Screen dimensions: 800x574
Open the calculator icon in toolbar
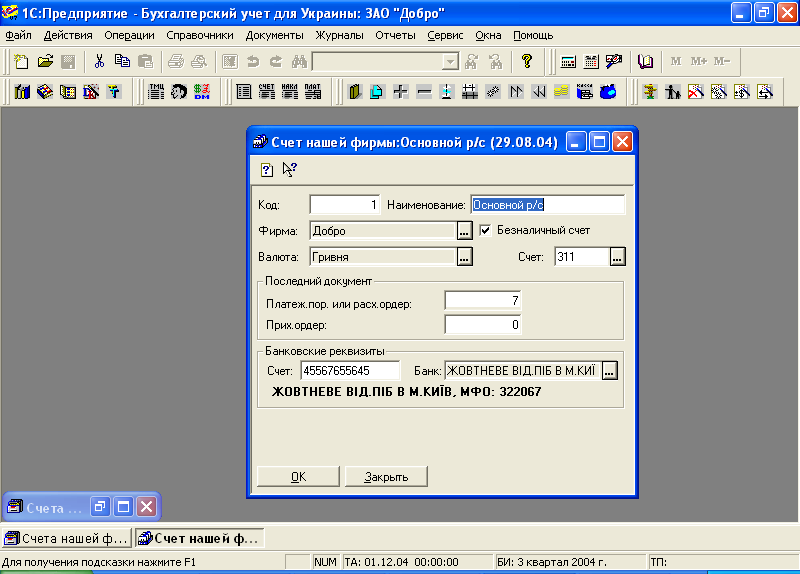click(x=568, y=62)
